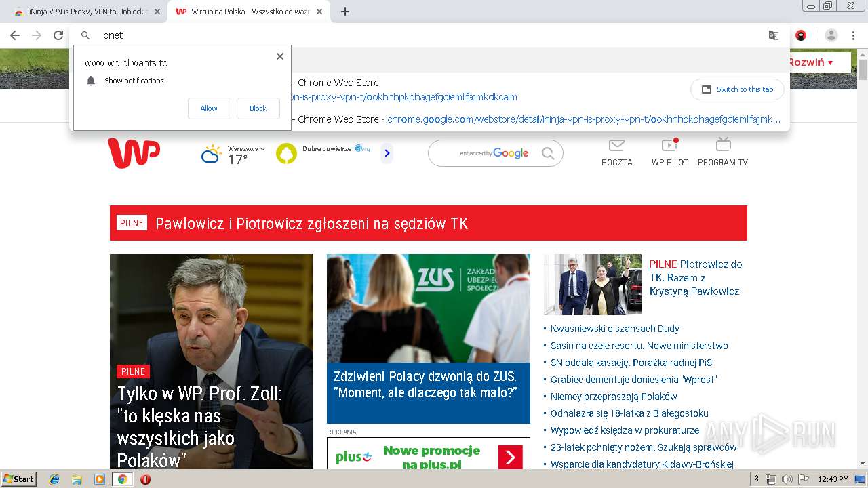Click the page scrollbar up arrow
Image resolution: width=868 pixels, height=488 pixels.
[863, 54]
